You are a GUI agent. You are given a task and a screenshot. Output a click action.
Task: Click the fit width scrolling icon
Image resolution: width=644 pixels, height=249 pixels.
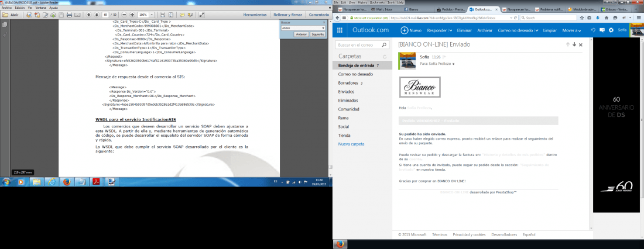[x=163, y=15]
